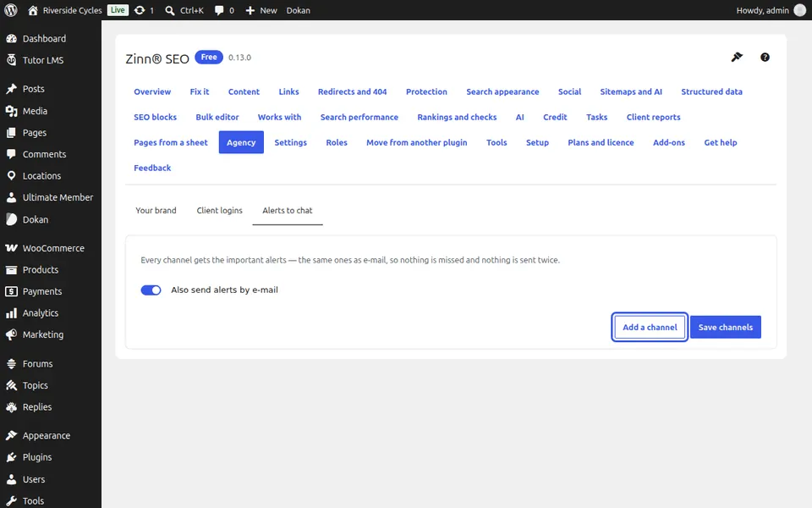Go to the Search performance tab
Image resolution: width=812 pixels, height=508 pixels.
[x=359, y=117]
